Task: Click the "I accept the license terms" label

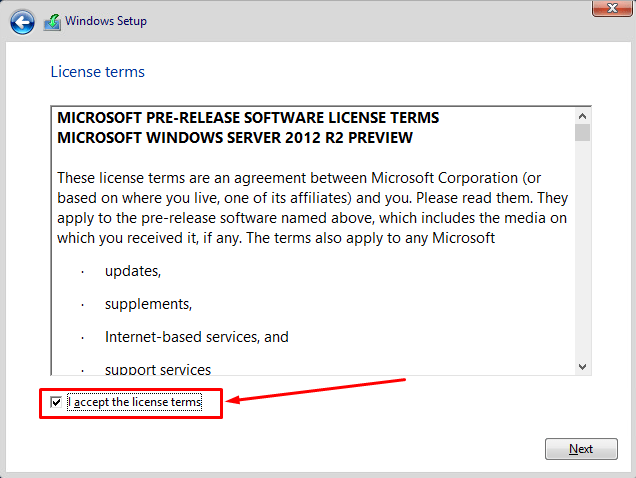Action: pyautogui.click(x=134, y=402)
